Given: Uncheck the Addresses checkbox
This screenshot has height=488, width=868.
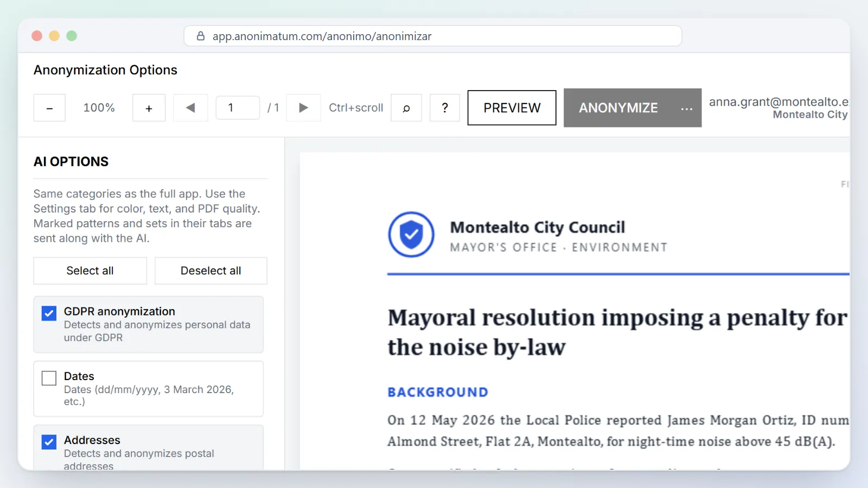Looking at the screenshot, I should pos(49,442).
